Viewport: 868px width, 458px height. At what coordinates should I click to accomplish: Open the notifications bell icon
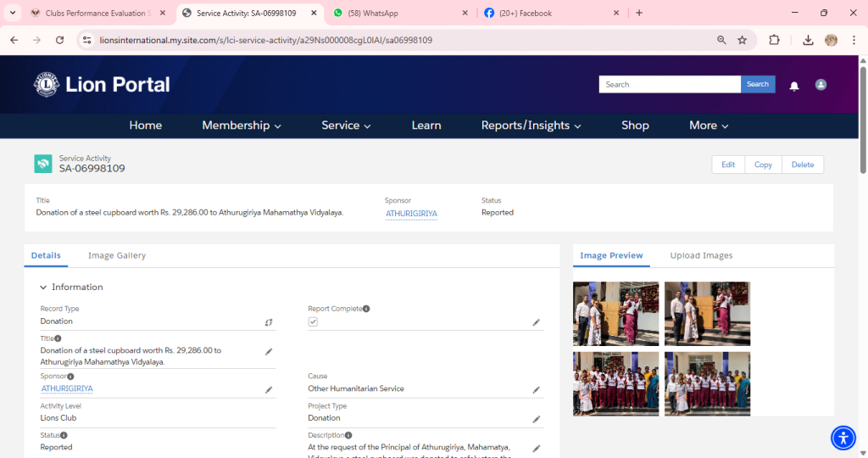point(793,86)
